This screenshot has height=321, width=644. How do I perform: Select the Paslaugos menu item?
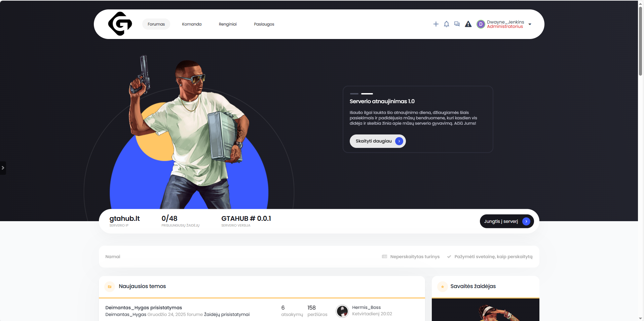(264, 24)
